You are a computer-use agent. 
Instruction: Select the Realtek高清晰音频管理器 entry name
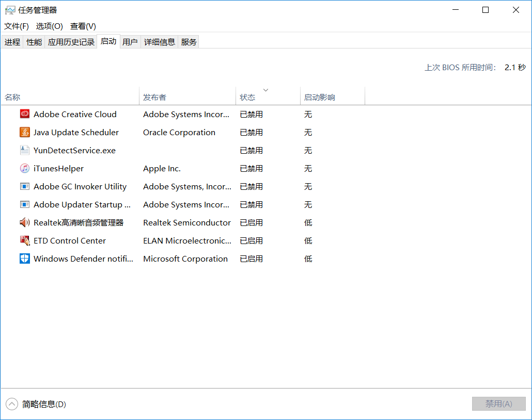(x=79, y=222)
